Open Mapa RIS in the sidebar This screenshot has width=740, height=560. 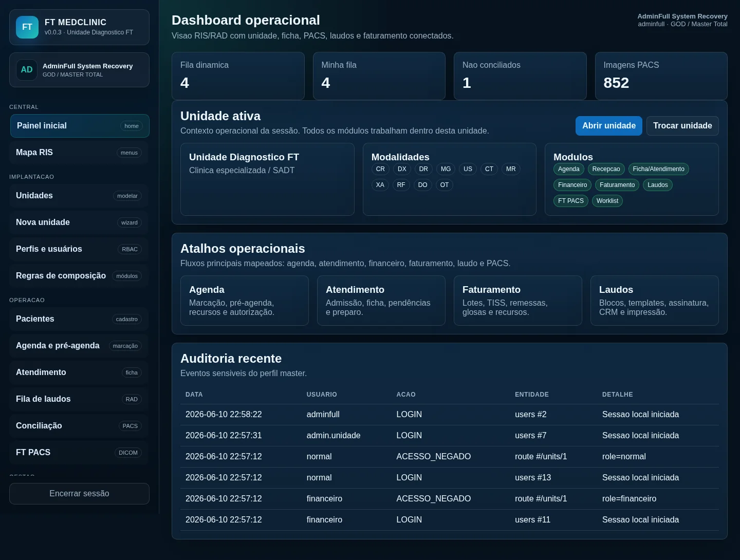[x=79, y=153]
